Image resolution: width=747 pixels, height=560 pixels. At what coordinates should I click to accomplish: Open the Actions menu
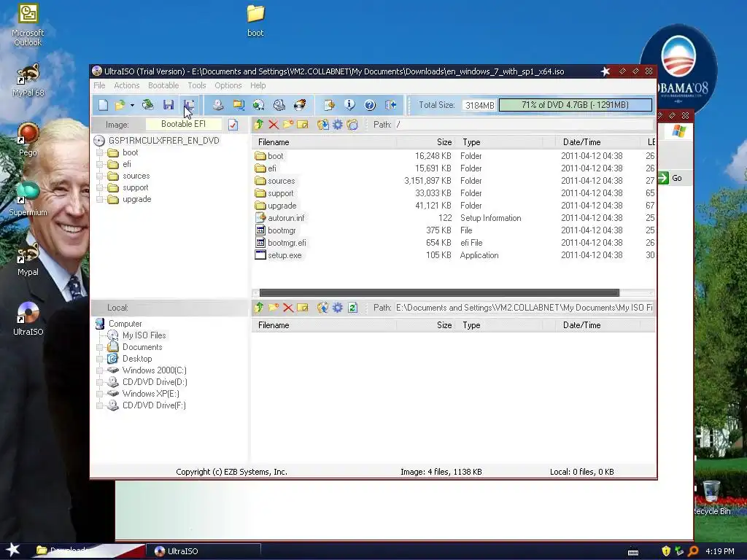point(127,85)
